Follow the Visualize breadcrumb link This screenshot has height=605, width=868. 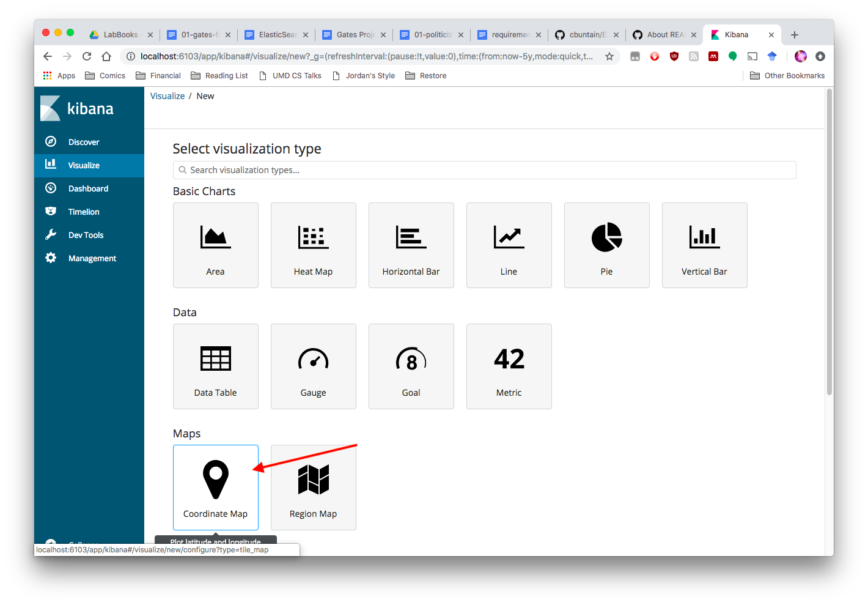(167, 96)
